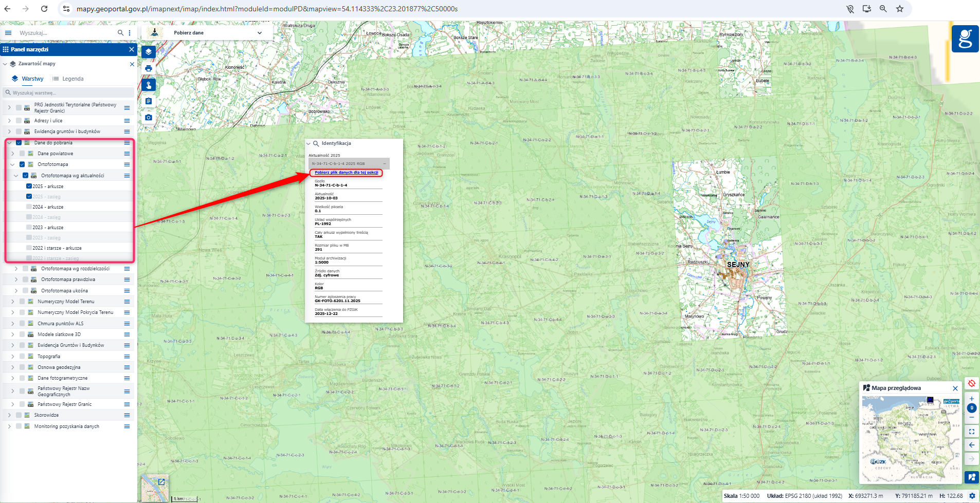Viewport: 980px width, 503px height.
Task: Open the layers tool in map toolbar
Action: point(149,51)
